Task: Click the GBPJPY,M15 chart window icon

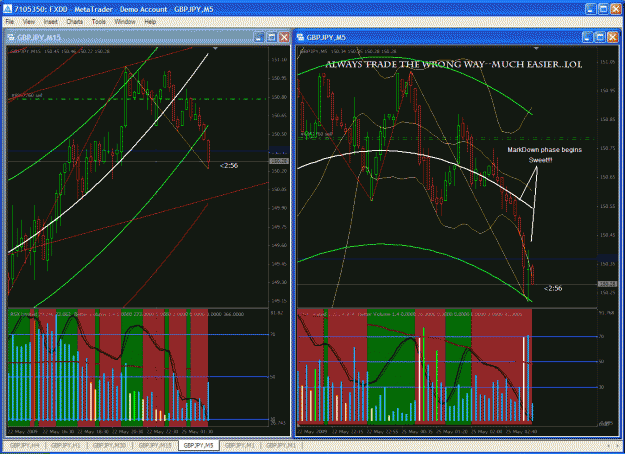Action: pyautogui.click(x=10, y=37)
